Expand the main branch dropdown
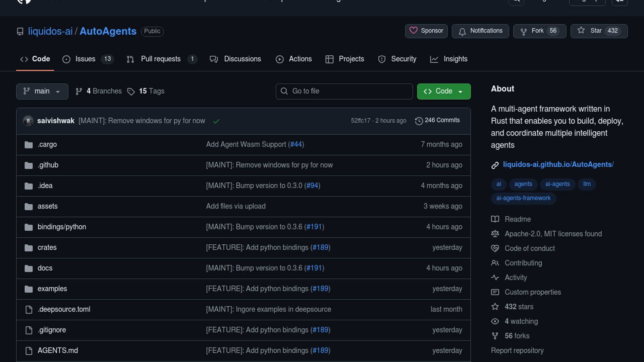The height and width of the screenshot is (362, 644). point(42,91)
